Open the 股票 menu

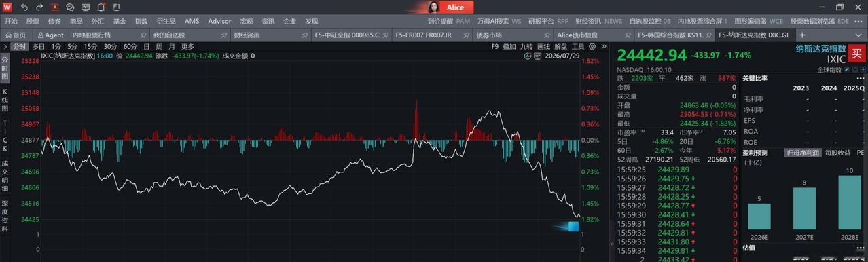tap(33, 21)
